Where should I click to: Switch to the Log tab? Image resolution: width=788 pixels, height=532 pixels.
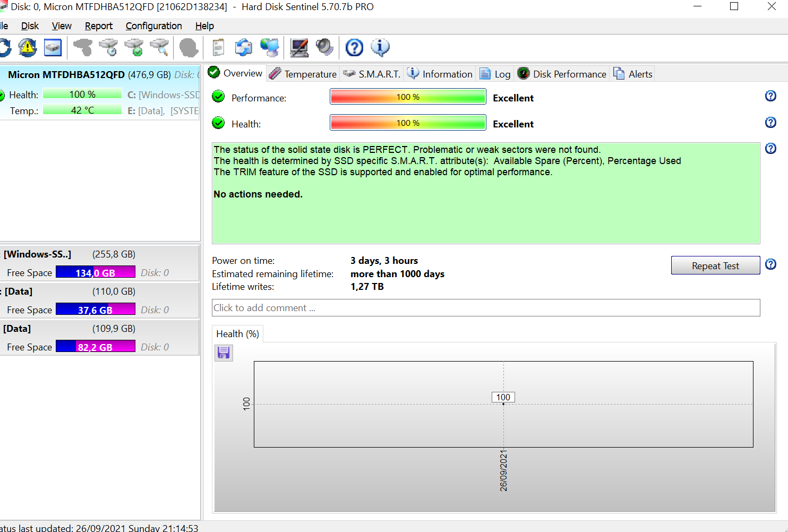tap(495, 74)
